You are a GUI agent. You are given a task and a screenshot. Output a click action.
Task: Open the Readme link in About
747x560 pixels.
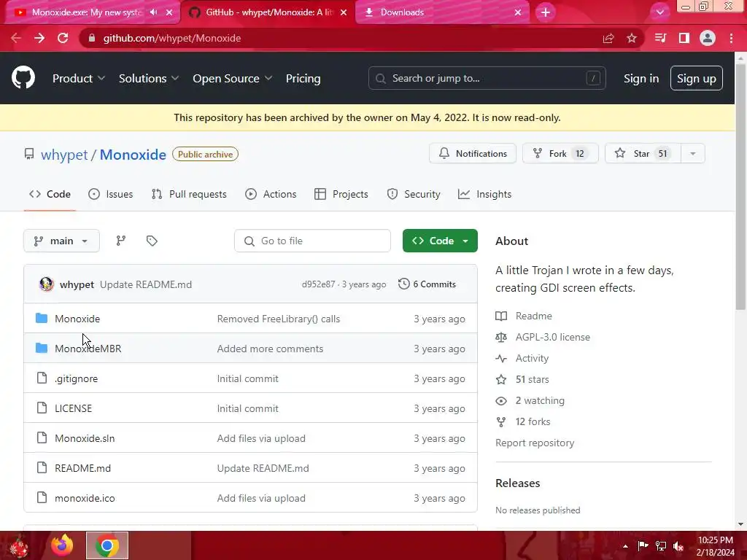[x=533, y=316]
